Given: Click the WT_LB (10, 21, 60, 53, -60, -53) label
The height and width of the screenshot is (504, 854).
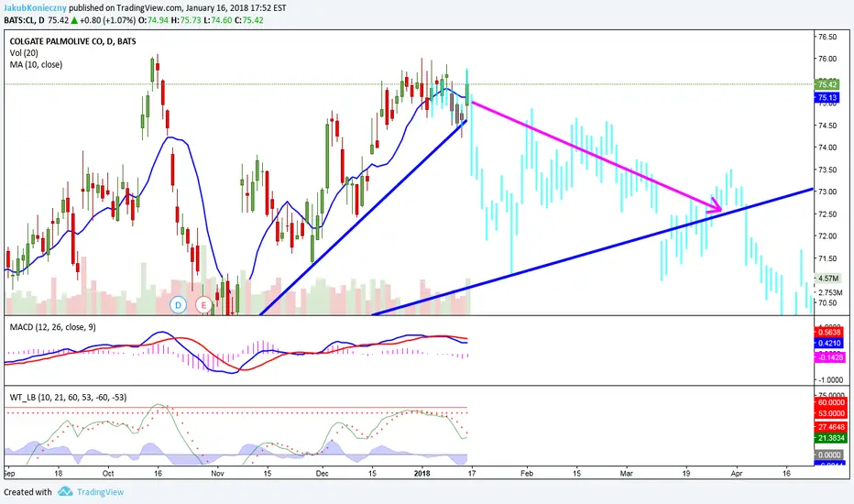Looking at the screenshot, I should click(68, 397).
